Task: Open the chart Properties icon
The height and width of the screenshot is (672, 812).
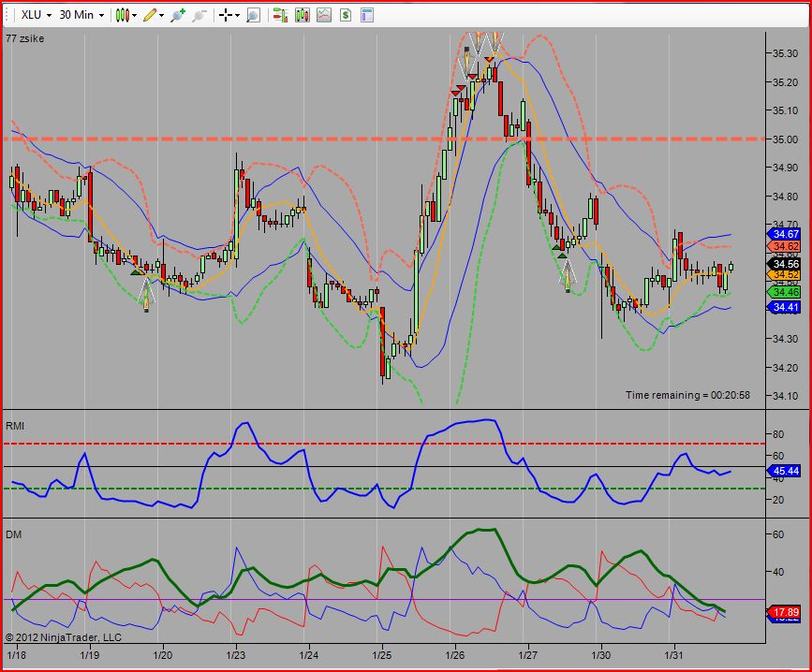Action: click(367, 15)
